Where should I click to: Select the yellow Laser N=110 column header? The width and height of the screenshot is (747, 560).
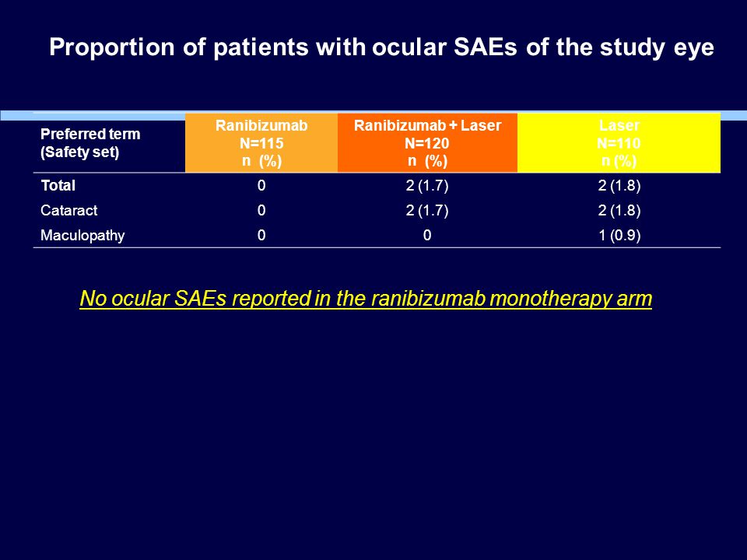click(x=619, y=143)
